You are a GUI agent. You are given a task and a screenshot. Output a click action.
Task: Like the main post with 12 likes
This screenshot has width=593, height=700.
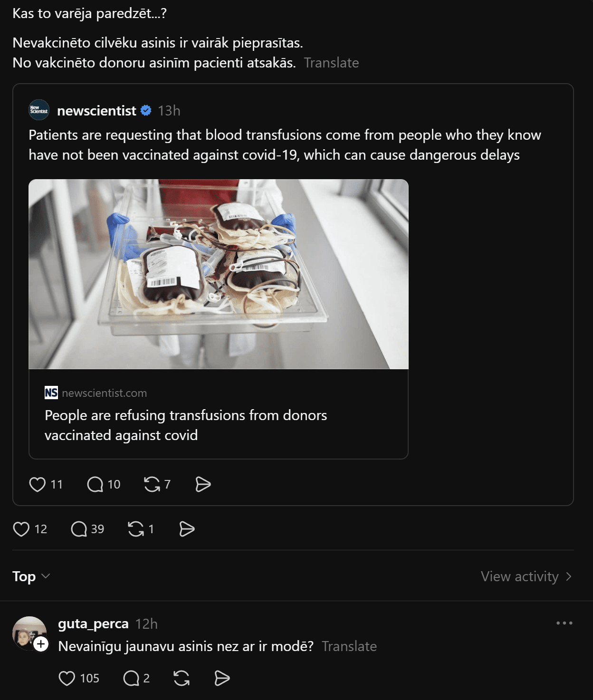click(21, 529)
